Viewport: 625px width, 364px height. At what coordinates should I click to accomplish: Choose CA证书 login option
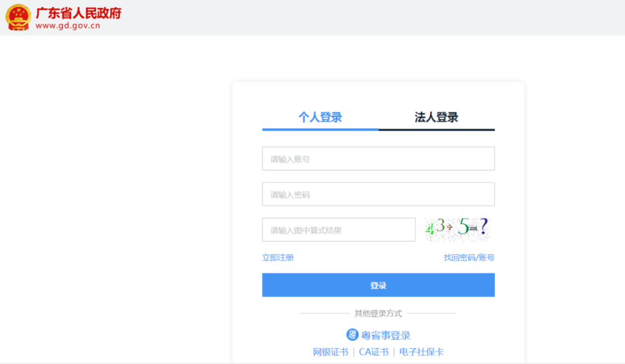click(374, 352)
